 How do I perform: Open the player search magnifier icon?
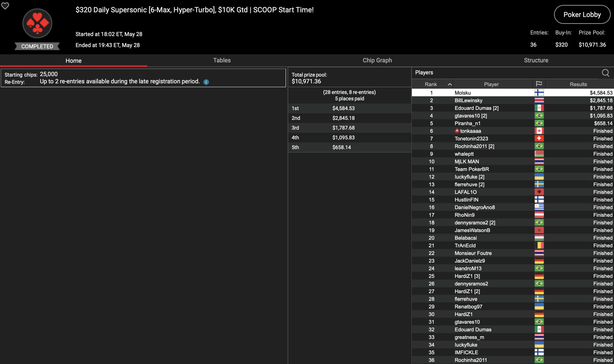[605, 73]
